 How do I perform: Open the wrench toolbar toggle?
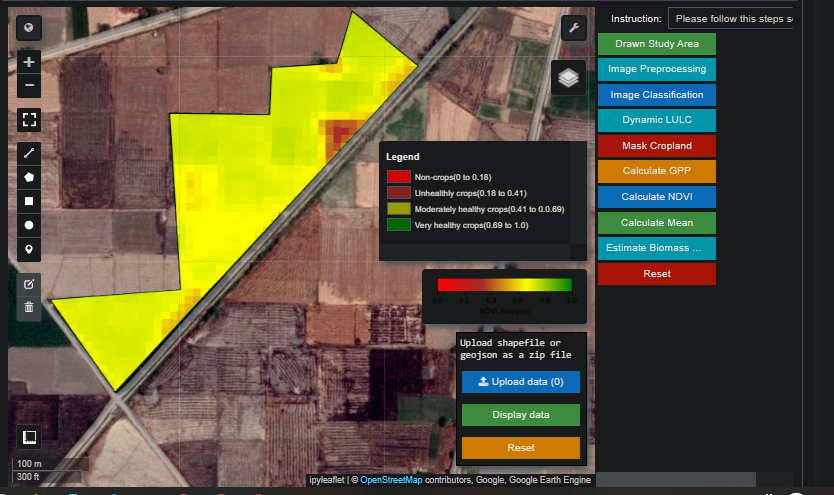coord(574,28)
